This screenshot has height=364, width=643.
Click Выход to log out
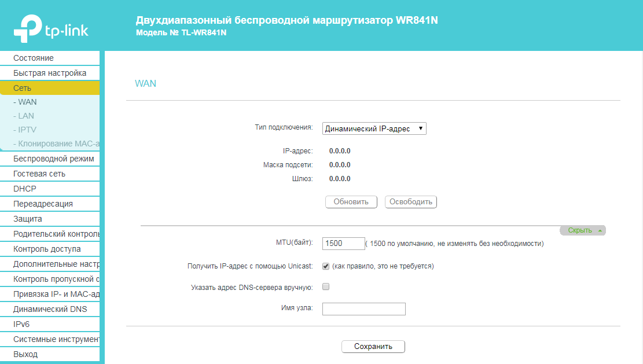tap(50, 354)
